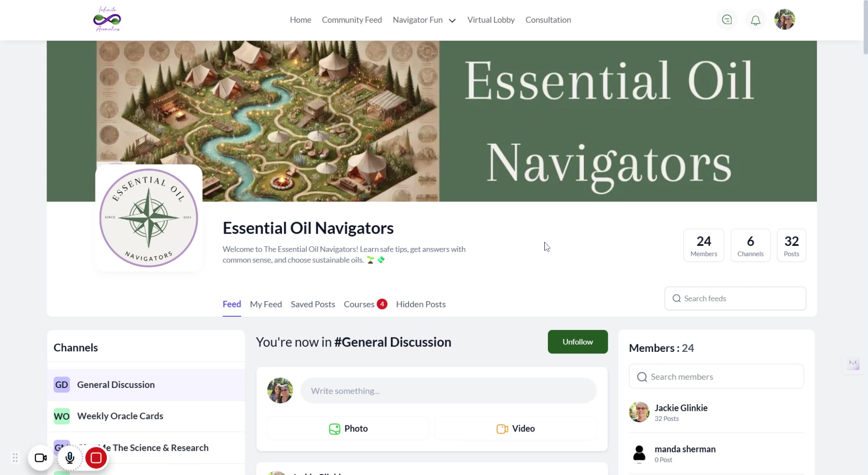Click the Write something post box
Image resolution: width=868 pixels, height=475 pixels.
[x=448, y=391]
